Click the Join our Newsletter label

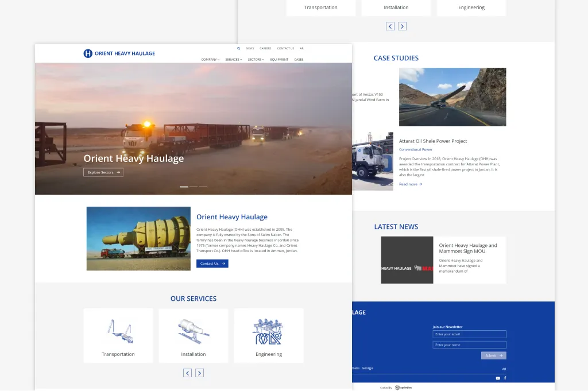coord(447,327)
